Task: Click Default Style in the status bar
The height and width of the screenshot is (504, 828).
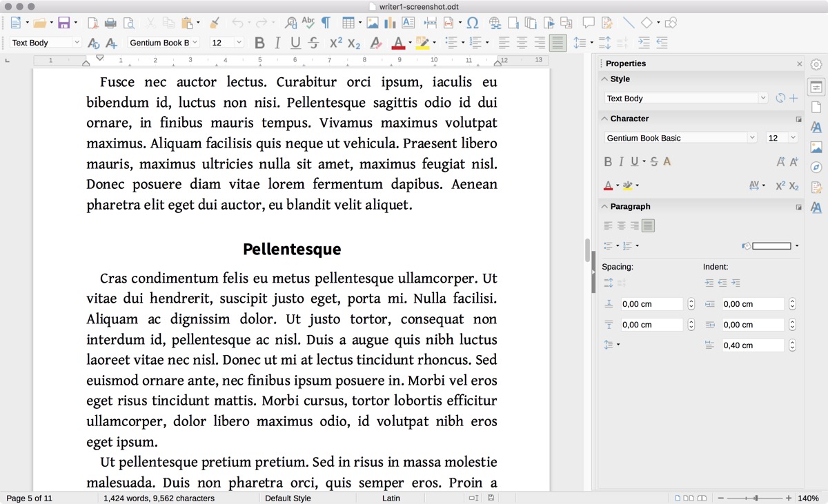Action: tap(288, 498)
